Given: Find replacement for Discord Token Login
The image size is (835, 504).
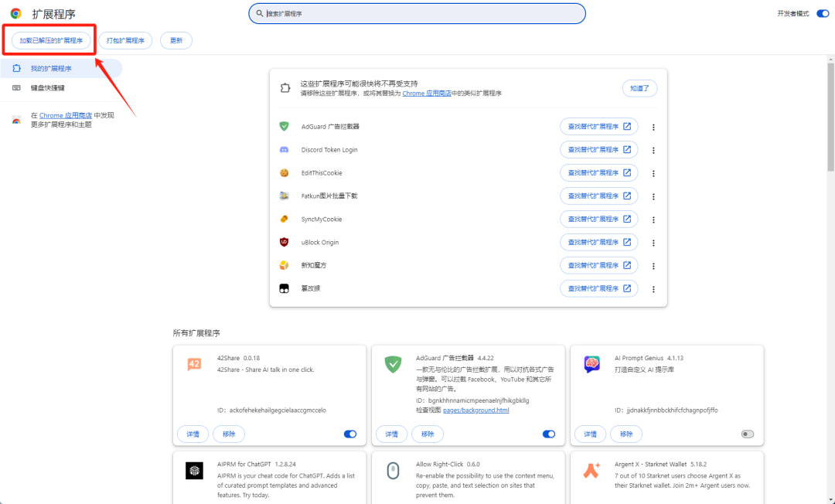Looking at the screenshot, I should (599, 149).
